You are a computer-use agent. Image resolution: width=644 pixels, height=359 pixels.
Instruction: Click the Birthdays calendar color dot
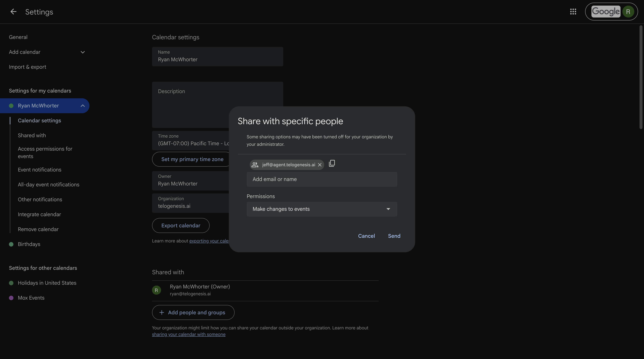pyautogui.click(x=11, y=244)
